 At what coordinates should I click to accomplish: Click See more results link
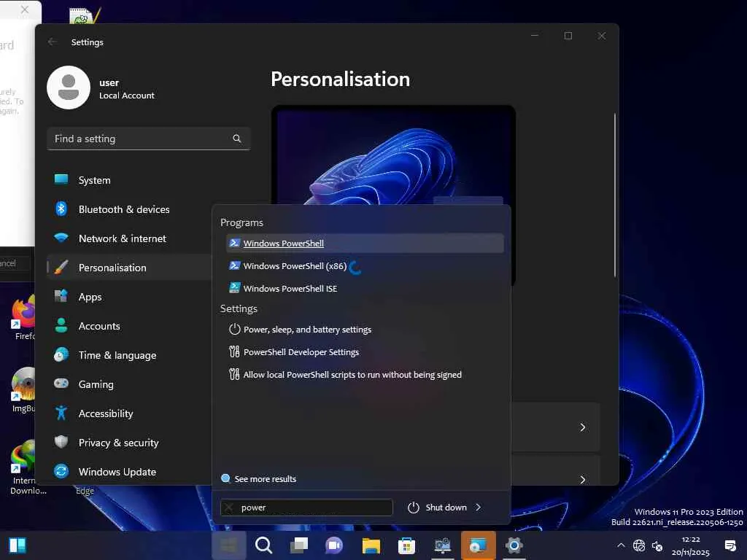coord(259,479)
